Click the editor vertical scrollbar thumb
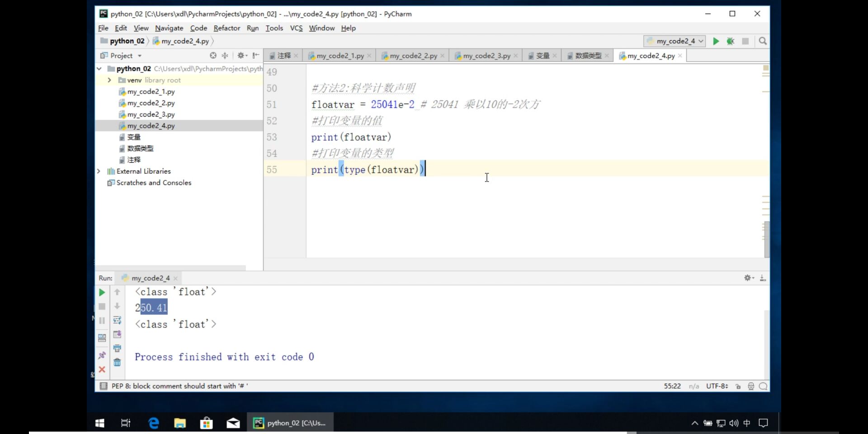This screenshot has width=868, height=434. pyautogui.click(x=767, y=239)
